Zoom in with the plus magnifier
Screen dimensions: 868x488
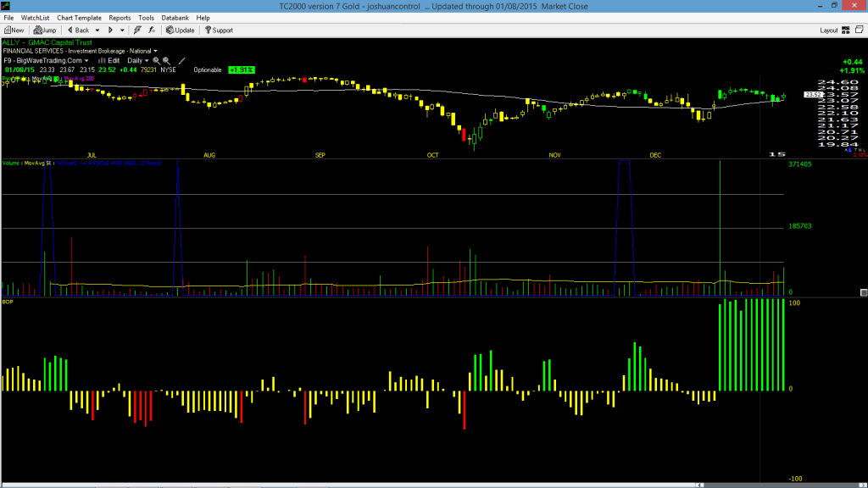pos(156,61)
